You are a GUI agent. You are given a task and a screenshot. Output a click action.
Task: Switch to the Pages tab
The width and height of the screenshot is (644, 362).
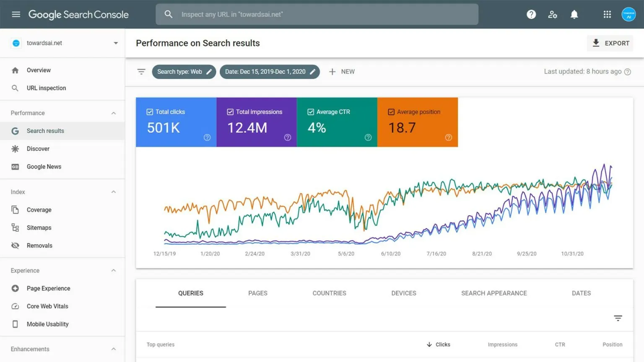pos(257,293)
